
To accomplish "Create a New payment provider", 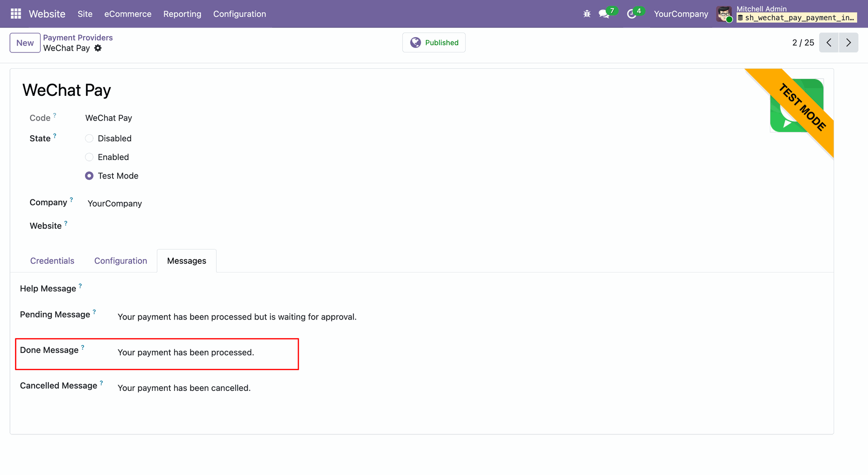I will (25, 43).
